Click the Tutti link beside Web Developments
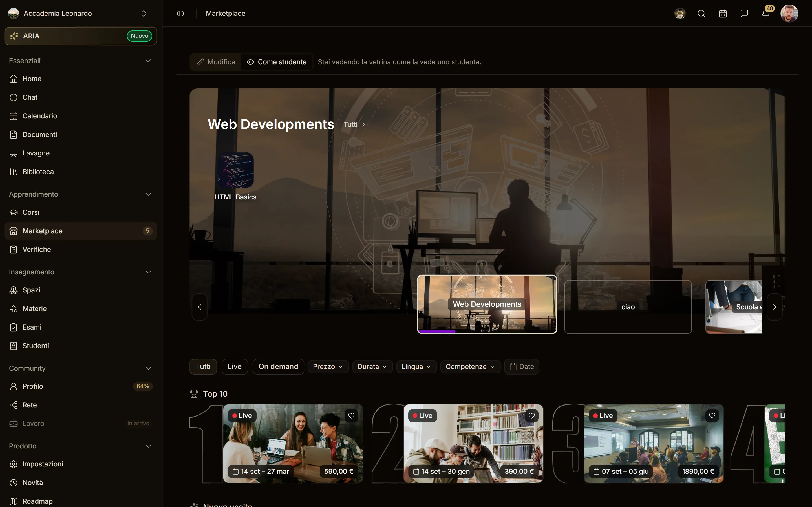 point(354,124)
